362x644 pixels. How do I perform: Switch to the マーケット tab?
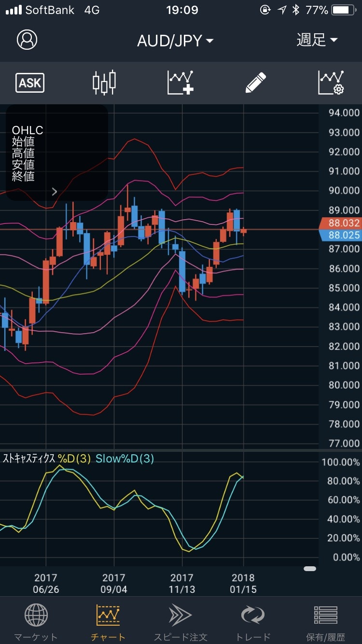tap(36, 623)
